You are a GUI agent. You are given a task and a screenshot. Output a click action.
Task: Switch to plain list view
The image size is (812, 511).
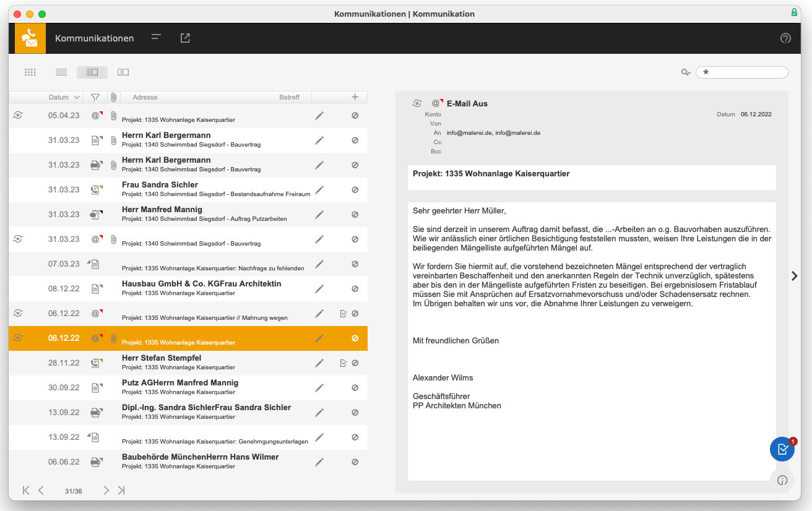[61, 72]
